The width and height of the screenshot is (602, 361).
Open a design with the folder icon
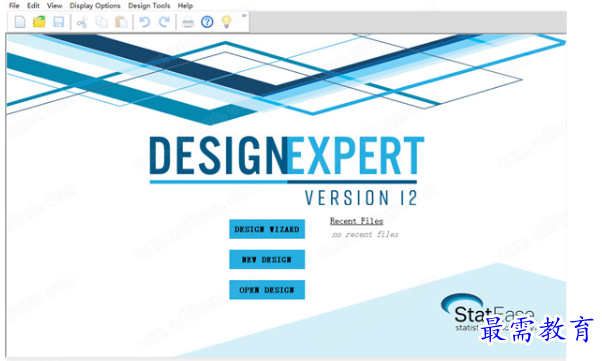(x=39, y=22)
